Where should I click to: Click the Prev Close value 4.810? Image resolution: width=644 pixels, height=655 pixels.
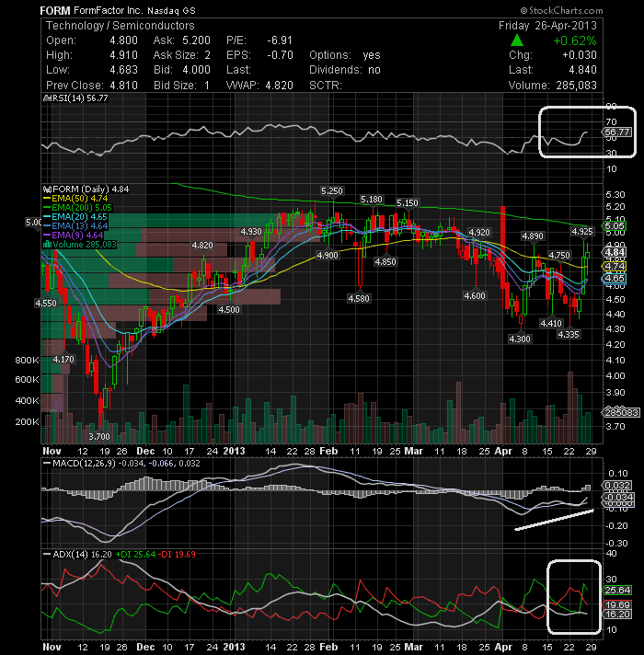tap(123, 86)
